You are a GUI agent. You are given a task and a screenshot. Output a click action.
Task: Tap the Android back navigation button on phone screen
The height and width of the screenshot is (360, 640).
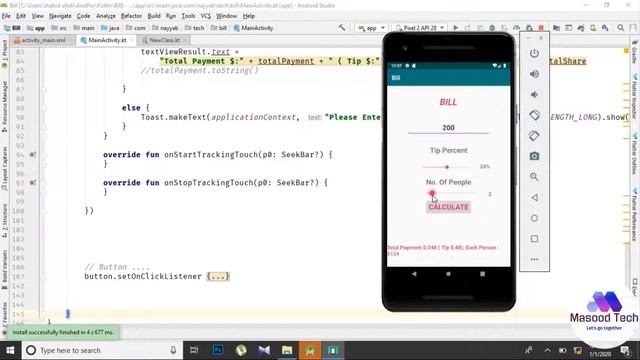coord(414,274)
